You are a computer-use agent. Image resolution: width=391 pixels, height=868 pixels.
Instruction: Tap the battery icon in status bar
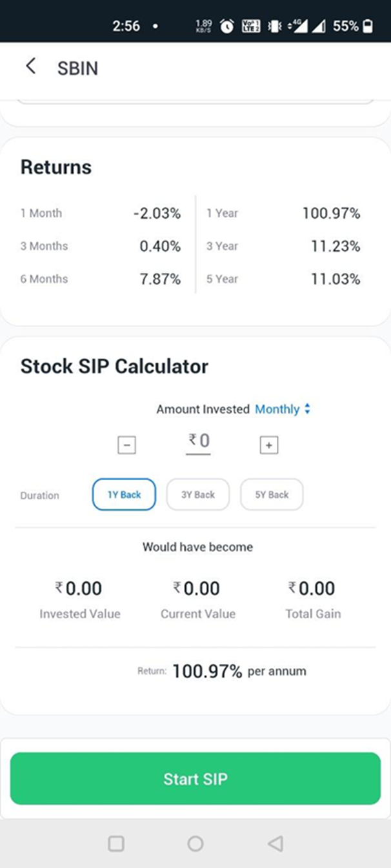pos(368,26)
